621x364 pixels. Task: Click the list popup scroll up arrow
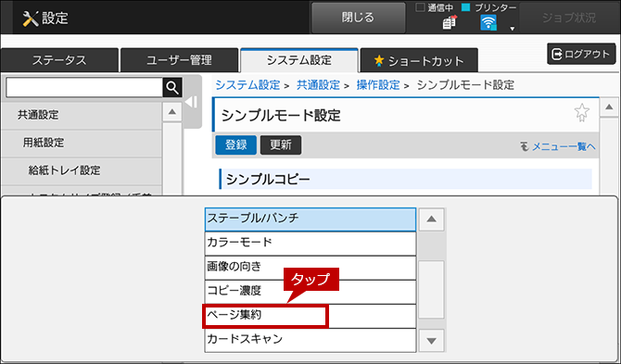[x=431, y=220]
